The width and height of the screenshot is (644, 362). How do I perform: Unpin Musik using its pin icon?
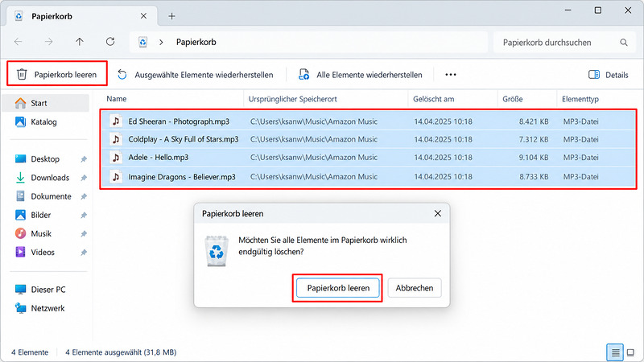point(84,234)
